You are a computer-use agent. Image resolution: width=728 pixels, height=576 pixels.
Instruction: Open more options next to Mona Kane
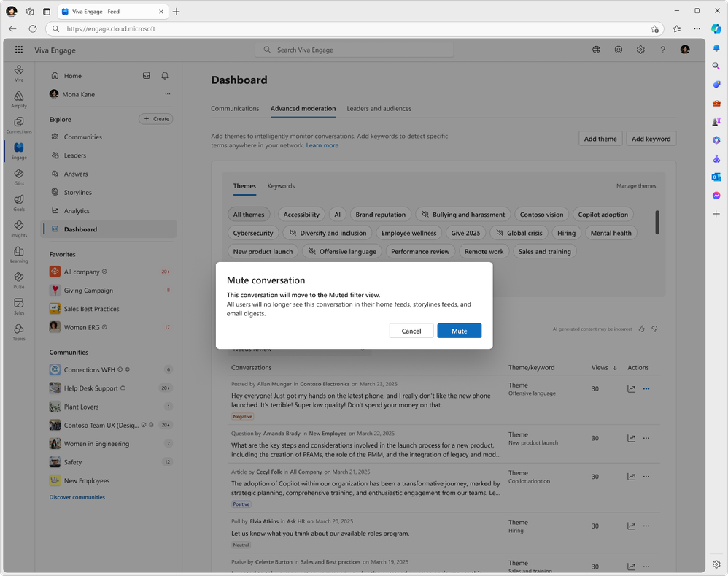[168, 94]
